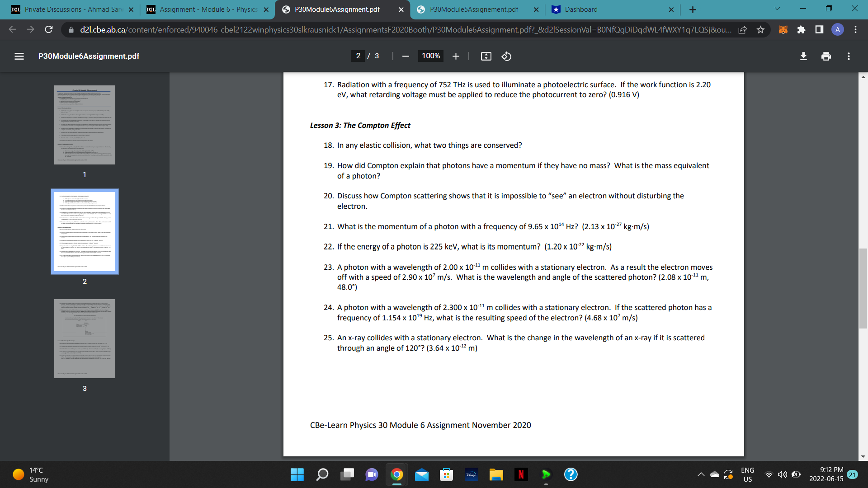Zoom in using the plus button

pyautogui.click(x=455, y=56)
